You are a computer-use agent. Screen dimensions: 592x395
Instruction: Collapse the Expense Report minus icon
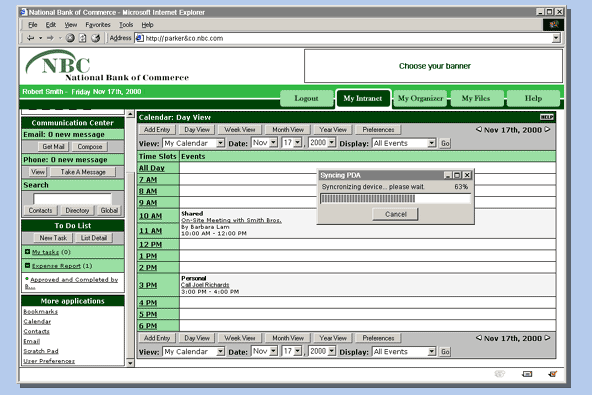pyautogui.click(x=27, y=265)
